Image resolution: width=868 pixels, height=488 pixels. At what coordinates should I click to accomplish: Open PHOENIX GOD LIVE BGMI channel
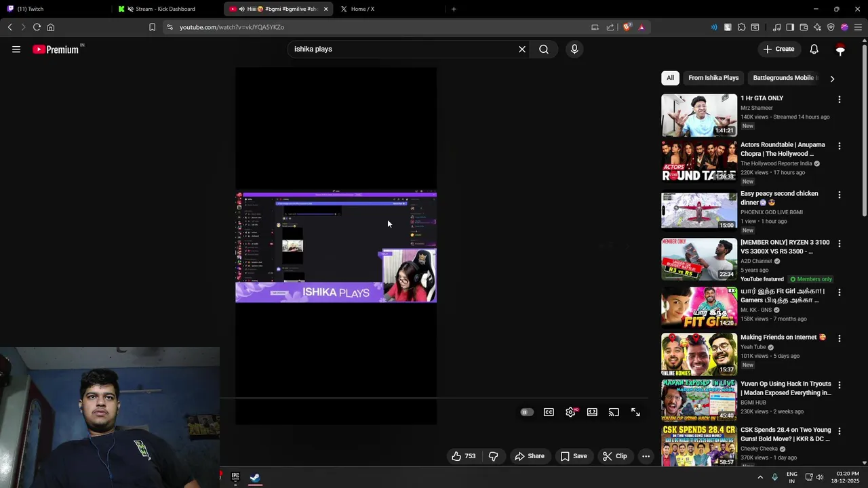pos(772,212)
